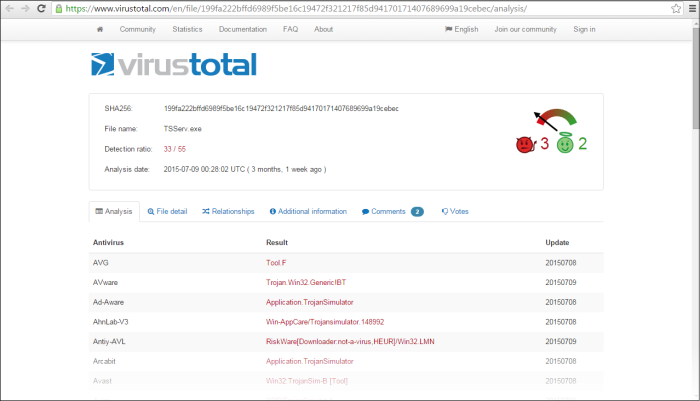Click the VirusTotal logo
The image size is (700, 401).
click(x=173, y=65)
